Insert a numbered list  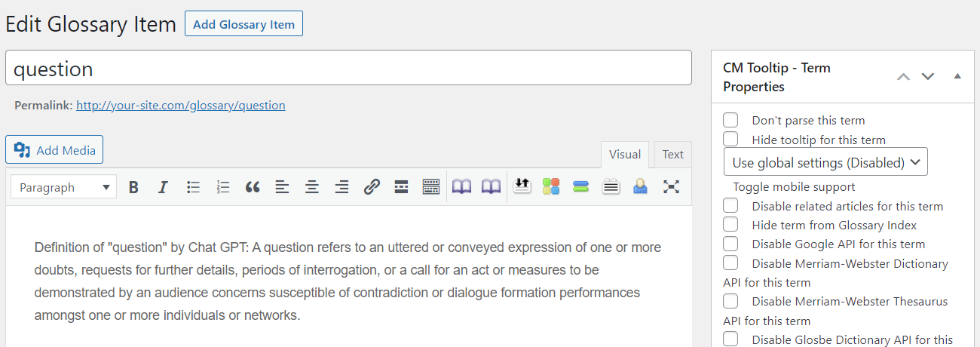click(x=222, y=187)
